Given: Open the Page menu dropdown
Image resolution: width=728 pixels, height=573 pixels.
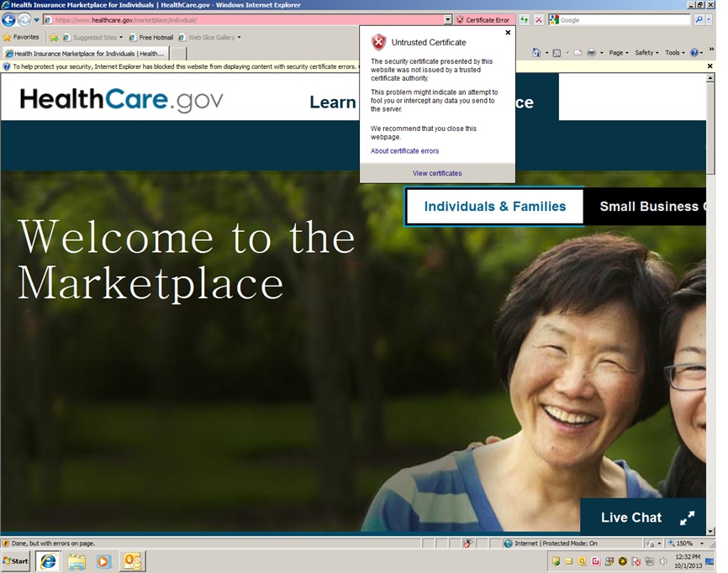Looking at the screenshot, I should point(618,53).
